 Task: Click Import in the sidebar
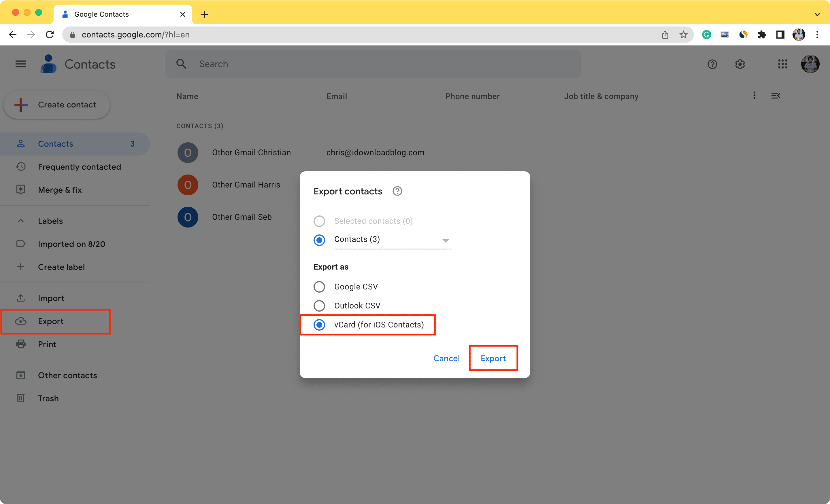tap(75, 298)
